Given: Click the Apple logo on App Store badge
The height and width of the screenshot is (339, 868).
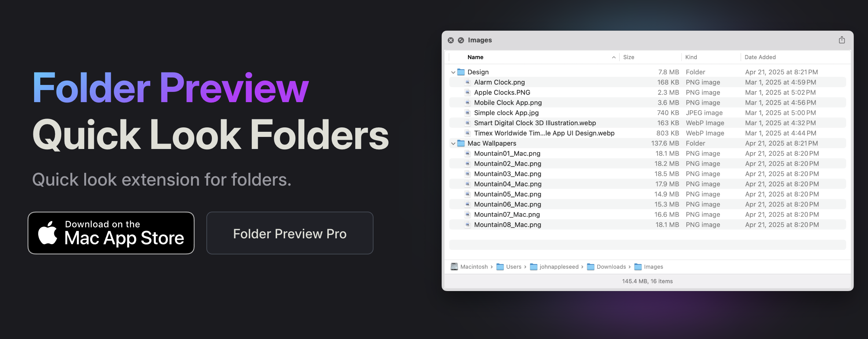Looking at the screenshot, I should (x=48, y=232).
